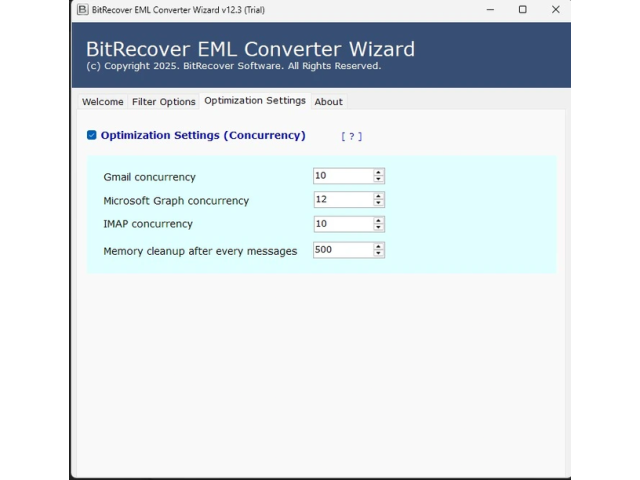
Task: Decrease Microsoft Graph concurrency value
Action: [379, 204]
